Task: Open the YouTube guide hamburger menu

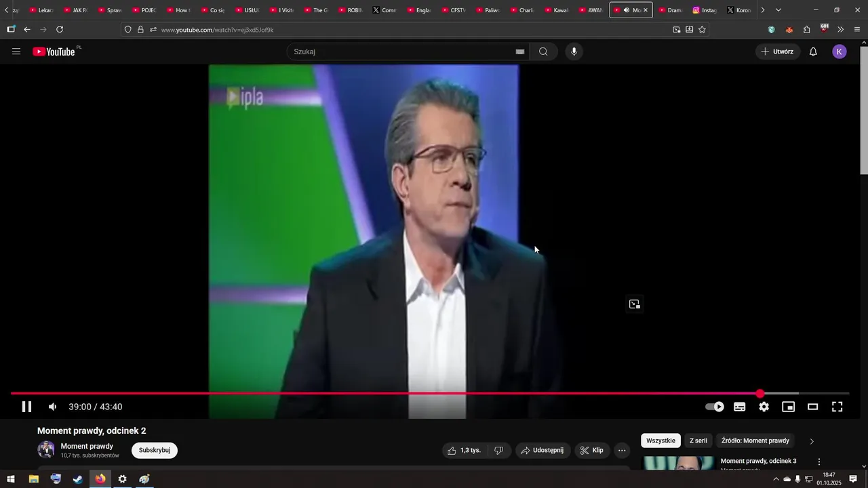Action: tap(16, 52)
